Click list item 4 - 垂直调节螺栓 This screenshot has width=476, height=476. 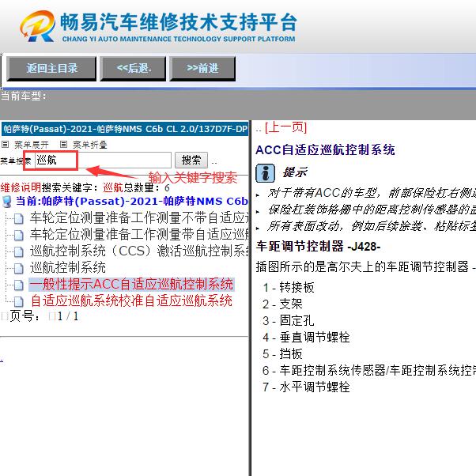tap(306, 338)
